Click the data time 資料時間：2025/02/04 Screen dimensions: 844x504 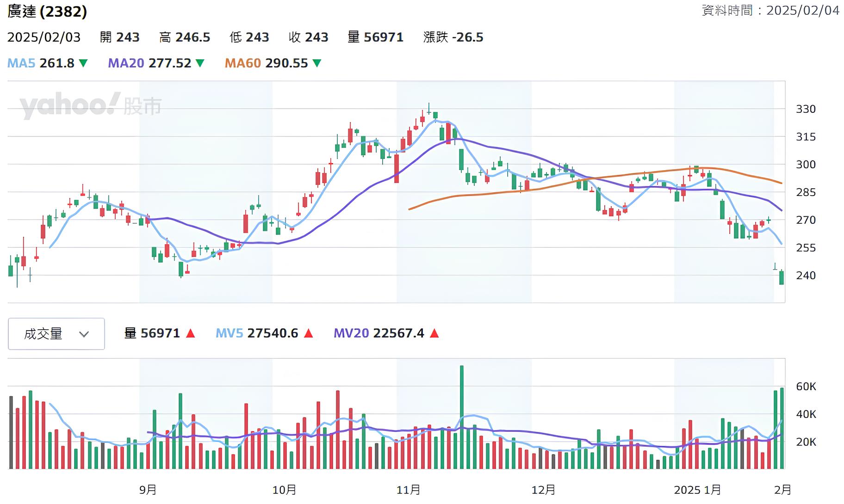[x=770, y=10]
